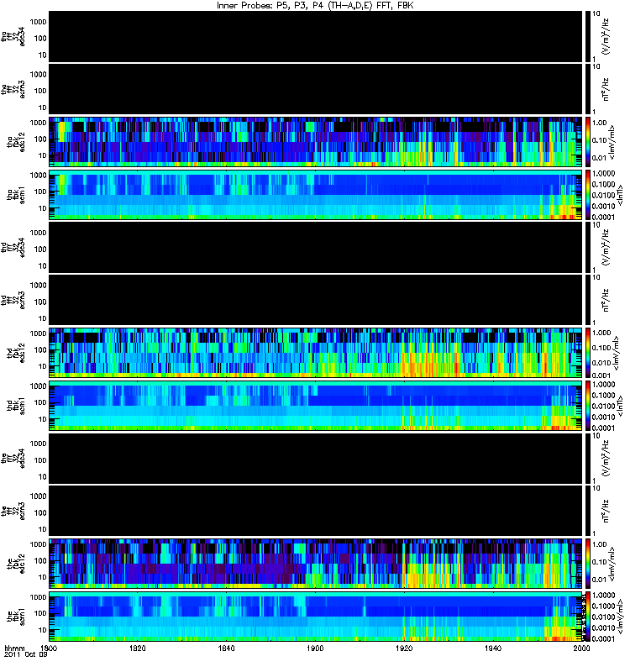This screenshot has height=672, width=630.
Task: Select the thd fff 32 edc34 blank panel
Action: 316,247
